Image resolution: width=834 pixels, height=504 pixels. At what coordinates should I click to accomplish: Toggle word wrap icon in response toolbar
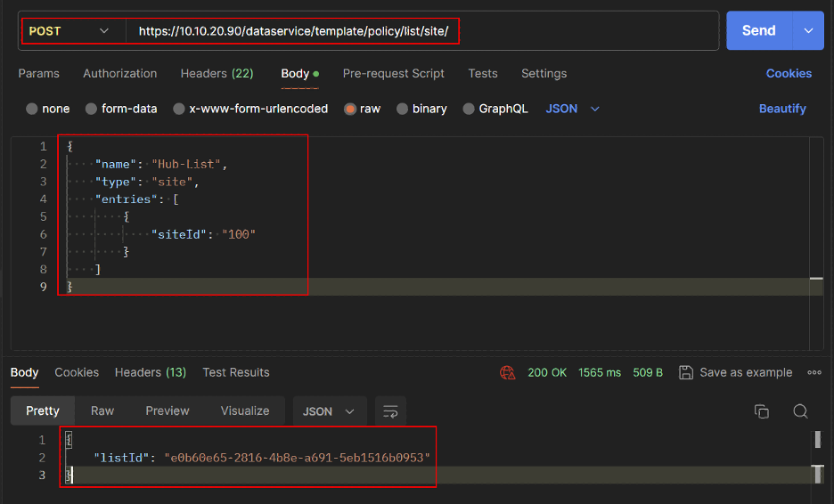[x=390, y=411]
